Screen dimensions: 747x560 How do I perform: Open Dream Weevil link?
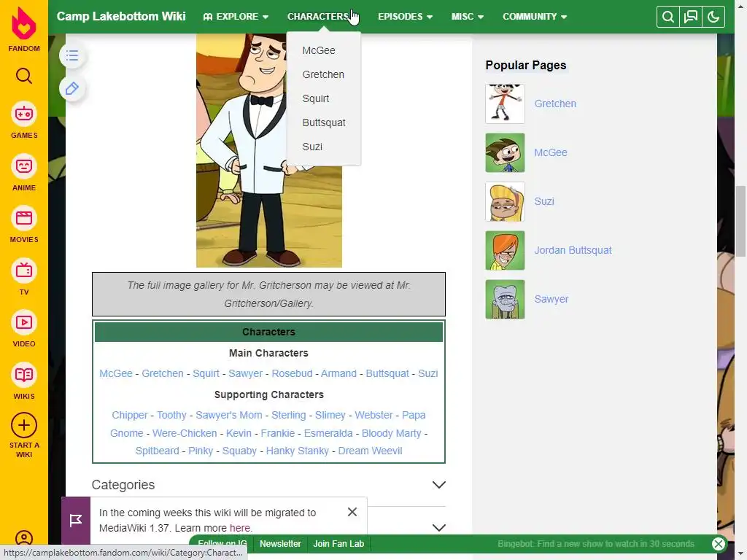pos(370,451)
